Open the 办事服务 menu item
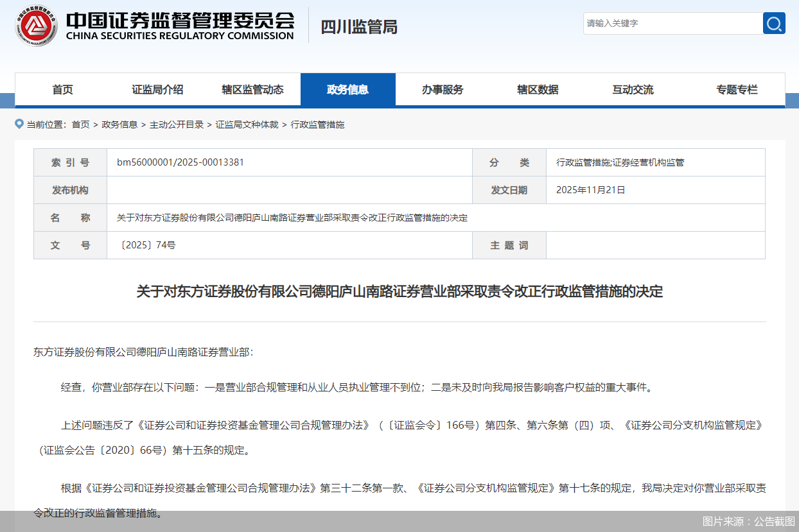This screenshot has height=532, width=799. (x=443, y=89)
